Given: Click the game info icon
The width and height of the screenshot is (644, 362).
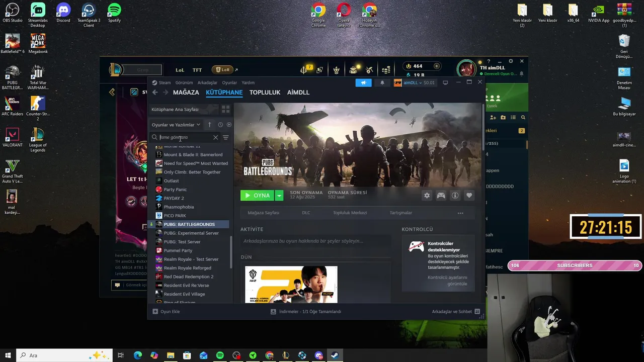Looking at the screenshot, I should coord(455,196).
